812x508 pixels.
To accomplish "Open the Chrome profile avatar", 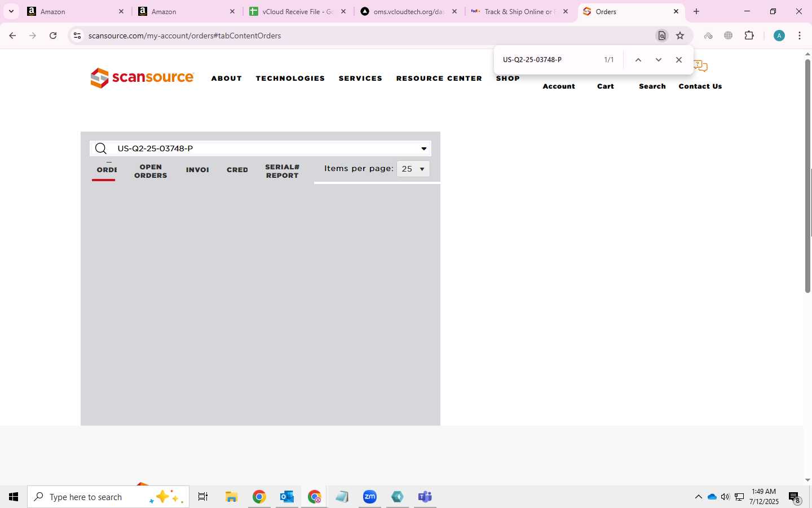I will 779,36.
